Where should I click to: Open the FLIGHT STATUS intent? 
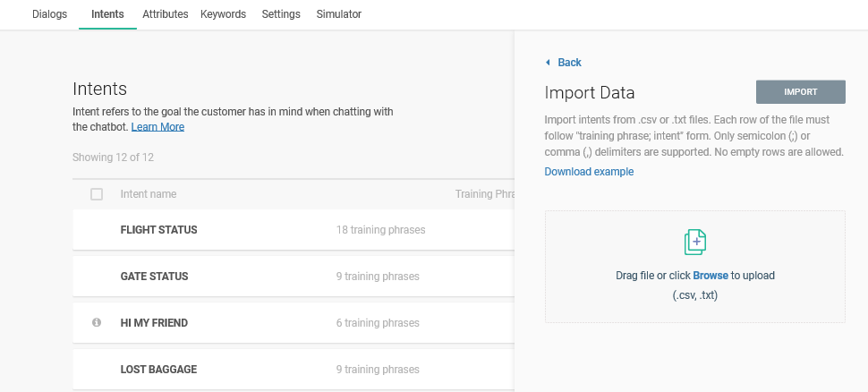coord(158,230)
